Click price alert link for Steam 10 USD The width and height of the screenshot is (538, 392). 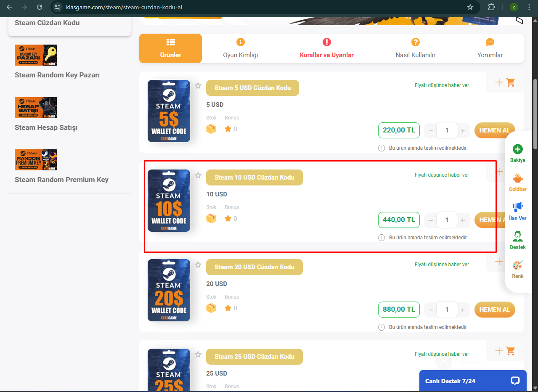point(442,175)
